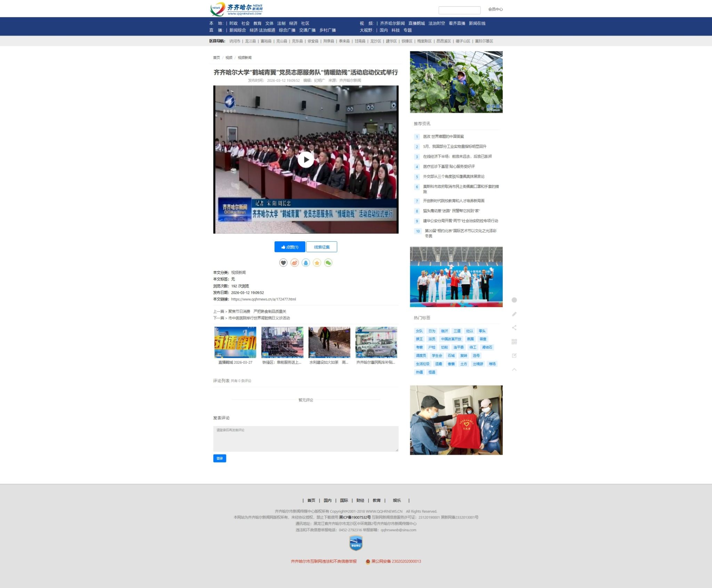Open 时政 in the navigation bar
Screen dimensions: 712x588
(233, 23)
